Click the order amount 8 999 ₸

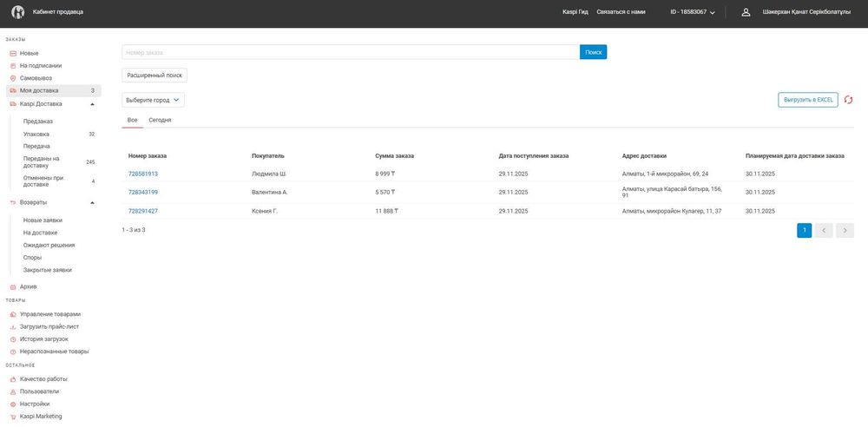pos(385,174)
